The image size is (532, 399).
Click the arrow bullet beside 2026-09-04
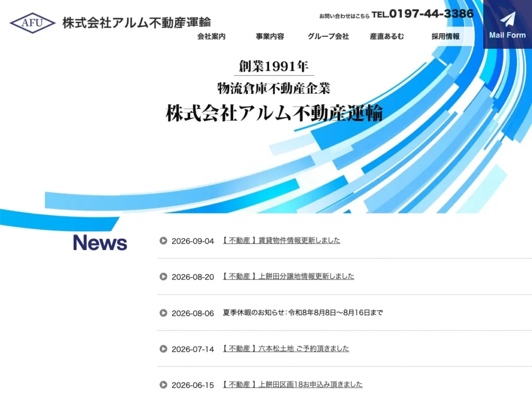click(163, 241)
